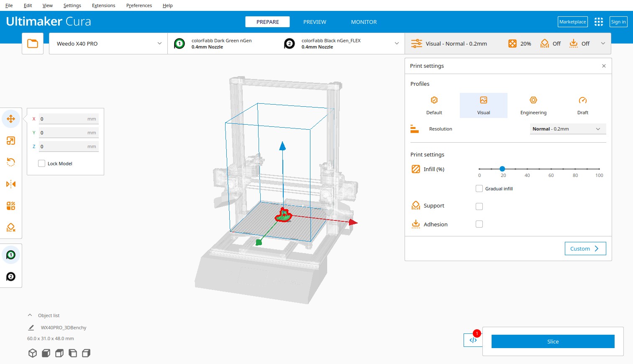Screen dimensions: 633x364
Task: Open file folder icon
Action: [33, 44]
